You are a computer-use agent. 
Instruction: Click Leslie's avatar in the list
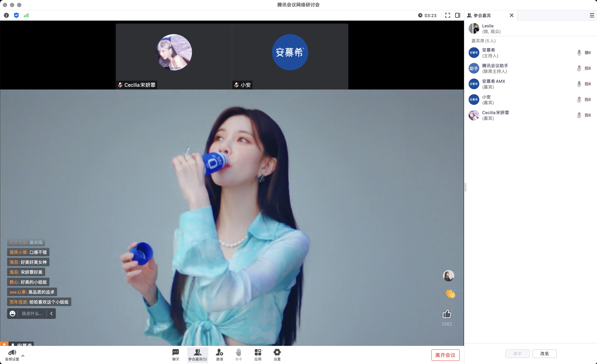[474, 29]
